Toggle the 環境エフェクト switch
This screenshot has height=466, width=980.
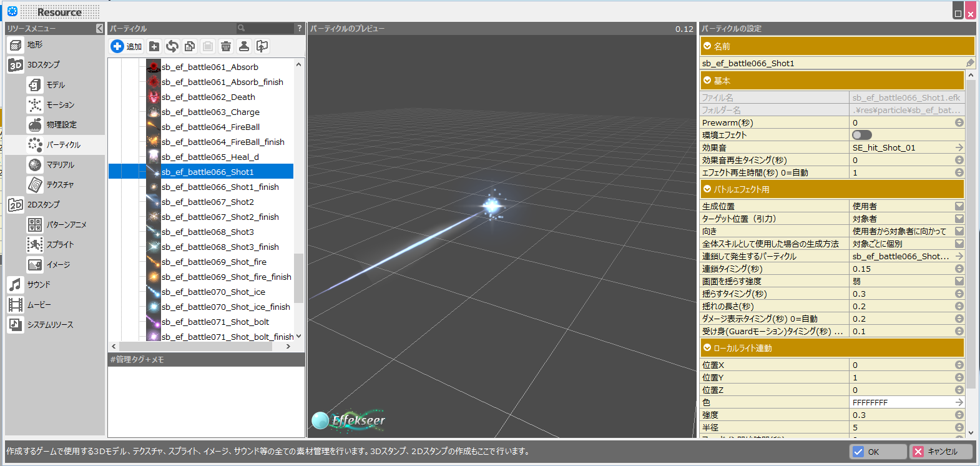click(x=861, y=135)
